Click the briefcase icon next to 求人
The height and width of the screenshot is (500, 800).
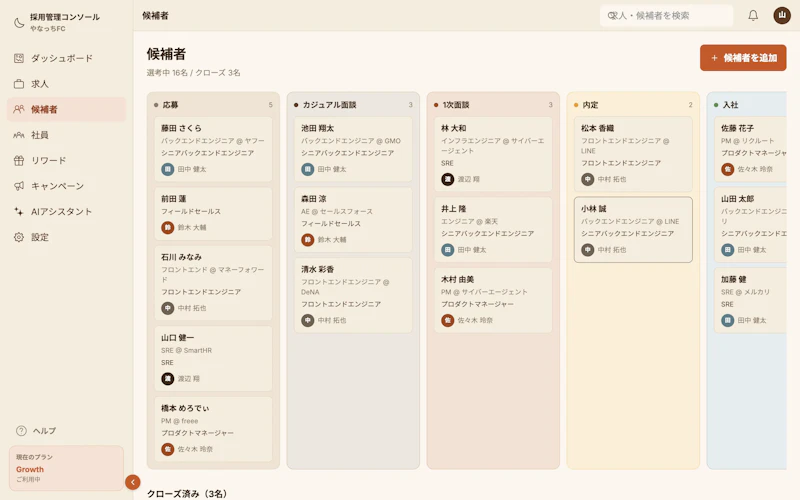[x=19, y=84]
